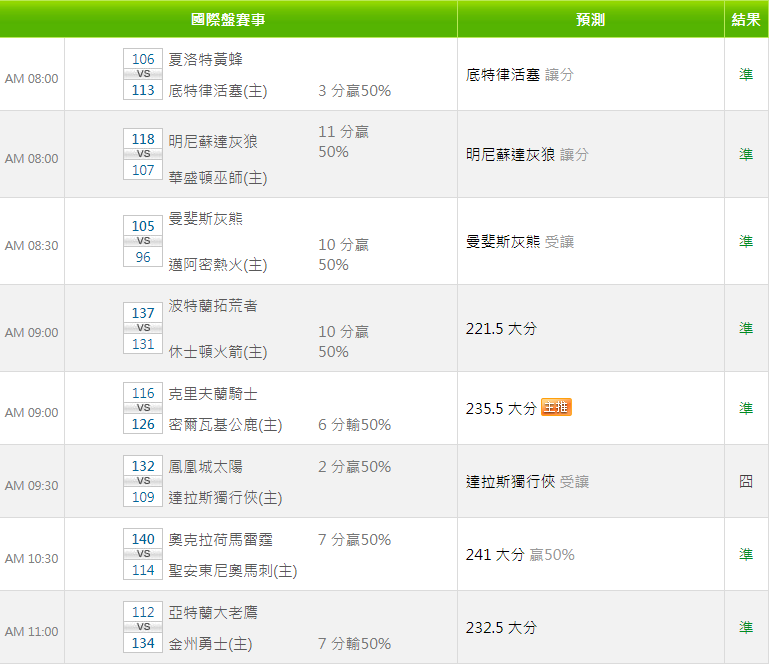Click the 準 result for 奧克拉荷馬雷霆 game

point(746,555)
